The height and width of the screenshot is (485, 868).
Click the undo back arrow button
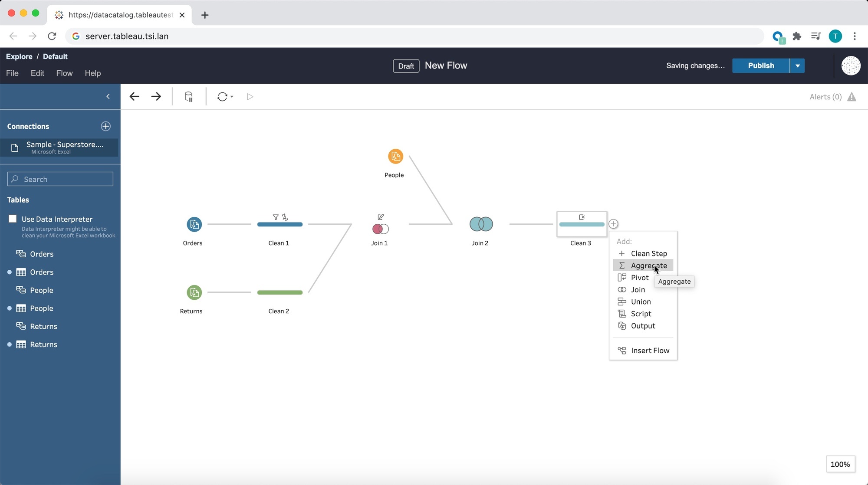134,97
